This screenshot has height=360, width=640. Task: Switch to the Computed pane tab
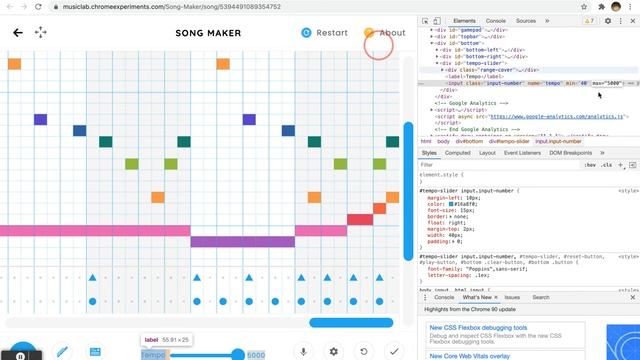(x=458, y=153)
